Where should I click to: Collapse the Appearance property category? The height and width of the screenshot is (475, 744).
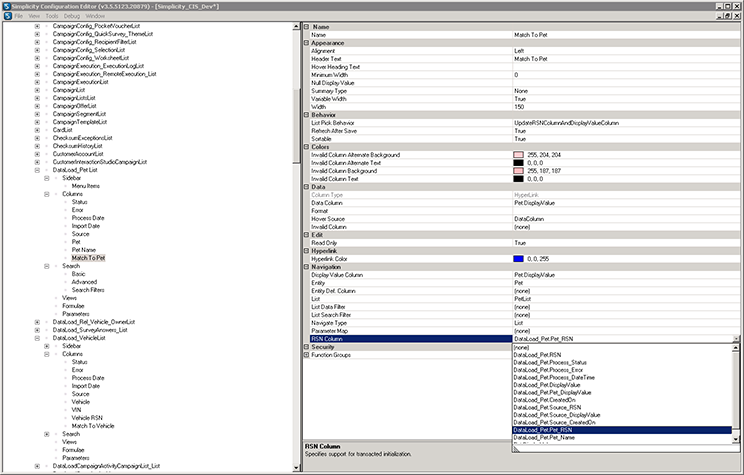[307, 43]
